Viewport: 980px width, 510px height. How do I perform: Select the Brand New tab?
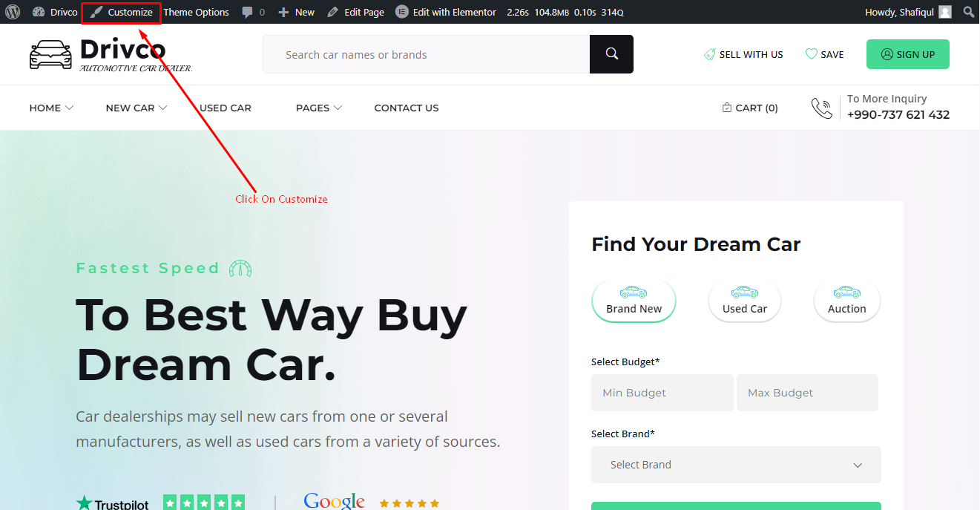[x=634, y=301]
